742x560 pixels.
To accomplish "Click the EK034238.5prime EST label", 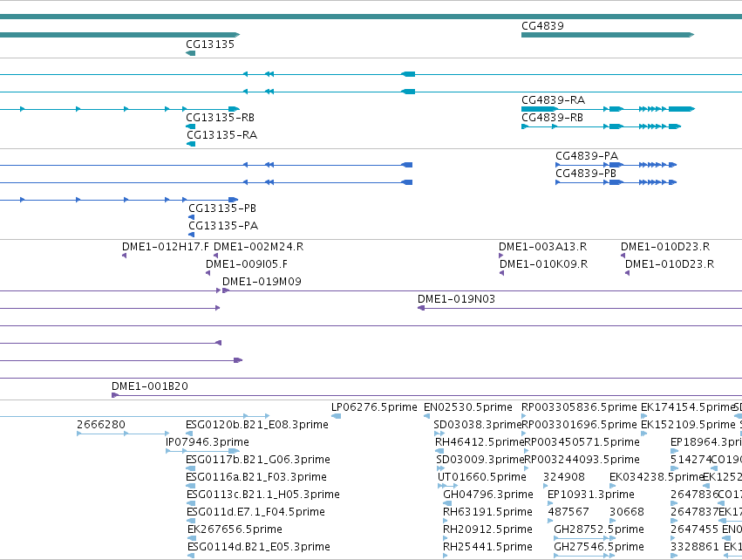I will coord(656,477).
